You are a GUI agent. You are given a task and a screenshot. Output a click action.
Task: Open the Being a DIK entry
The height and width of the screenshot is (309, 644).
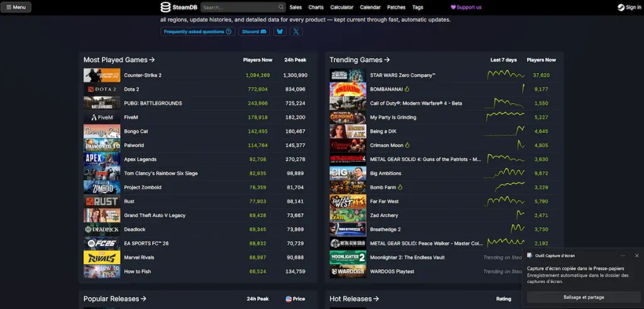click(x=383, y=132)
